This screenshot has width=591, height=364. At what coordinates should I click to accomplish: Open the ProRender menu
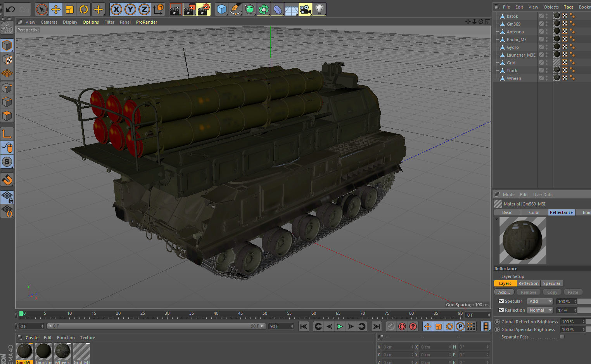(147, 22)
